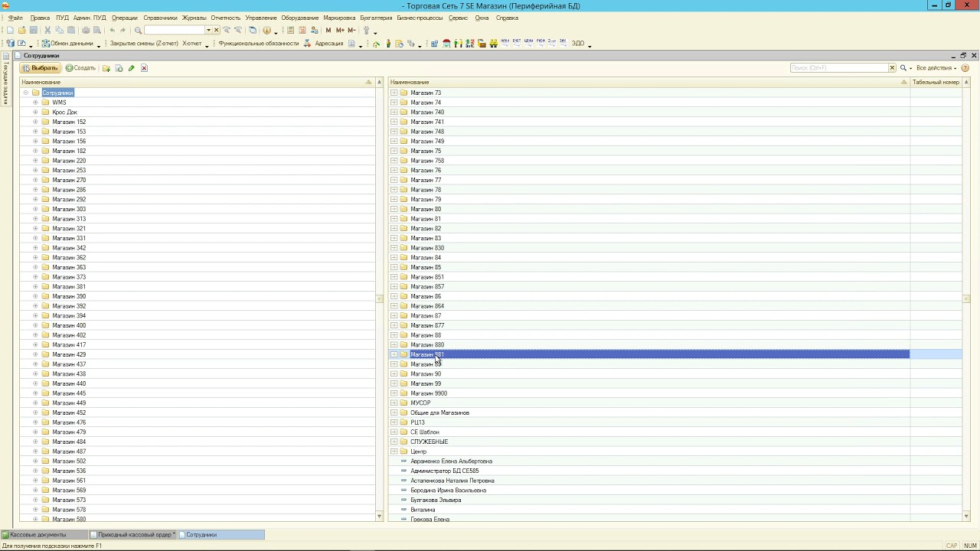The width and height of the screenshot is (980, 551).
Task: Click the printer icon in the toolbar
Action: [86, 31]
